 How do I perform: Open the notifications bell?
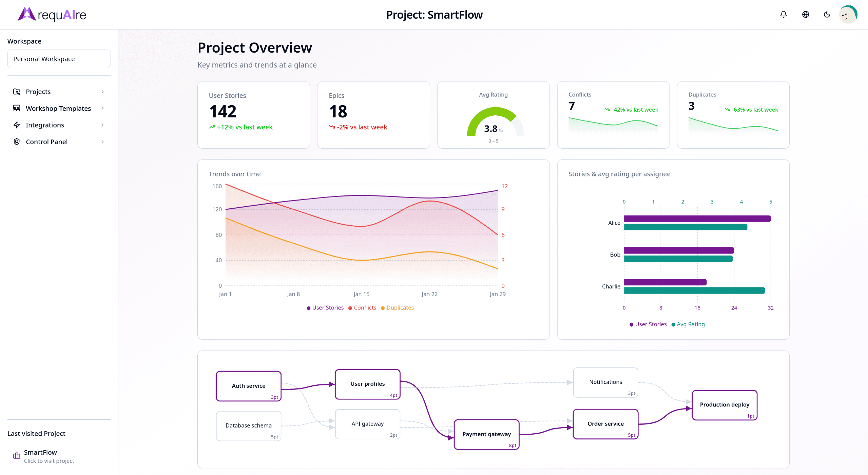(x=783, y=14)
